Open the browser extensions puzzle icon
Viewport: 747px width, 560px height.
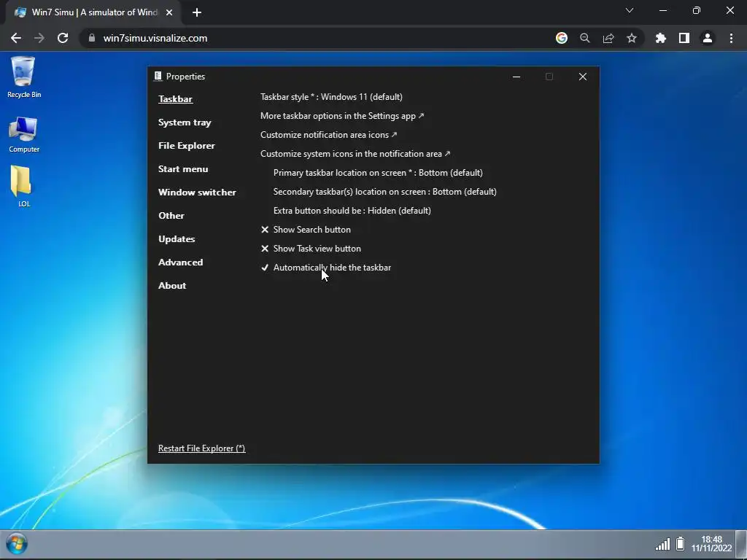click(x=661, y=38)
